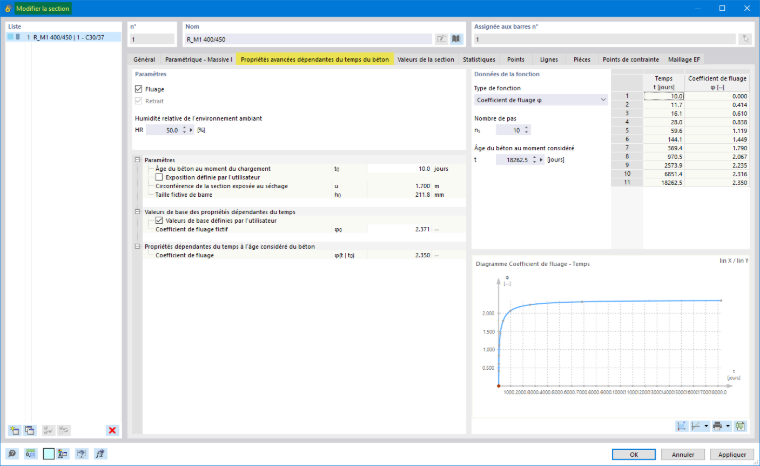Open the Paramétrique - Massive I tab
The height and width of the screenshot is (466, 760).
pos(198,59)
